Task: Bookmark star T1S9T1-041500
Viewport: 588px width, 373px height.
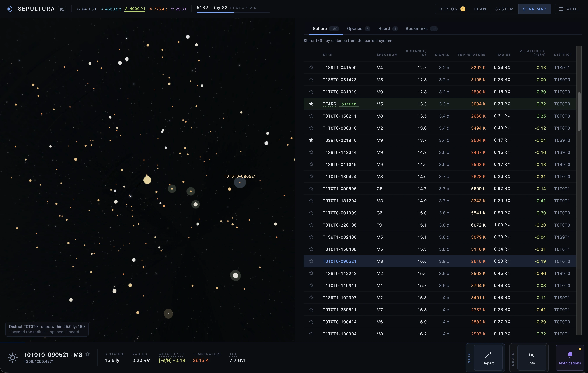Action: click(x=311, y=67)
